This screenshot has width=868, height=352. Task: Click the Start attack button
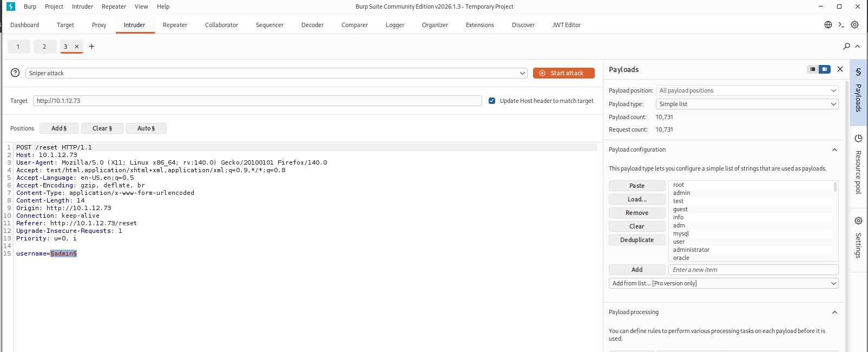pyautogui.click(x=563, y=73)
